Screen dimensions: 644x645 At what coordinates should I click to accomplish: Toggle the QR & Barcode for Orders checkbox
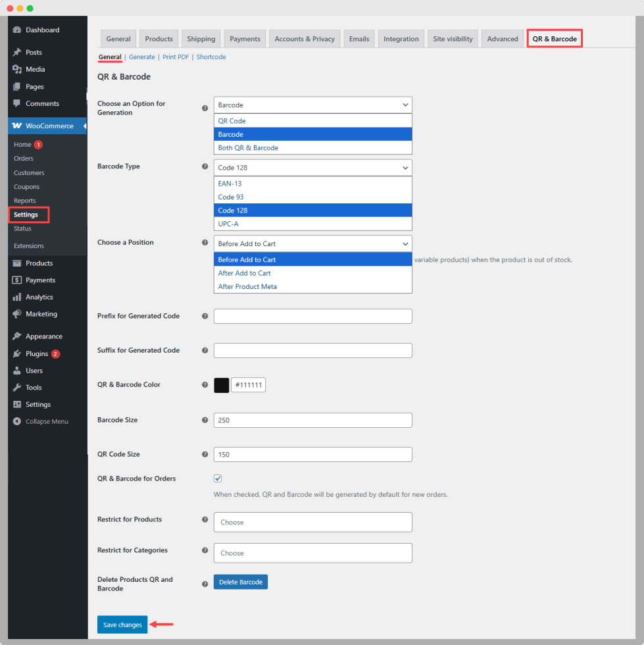[218, 478]
